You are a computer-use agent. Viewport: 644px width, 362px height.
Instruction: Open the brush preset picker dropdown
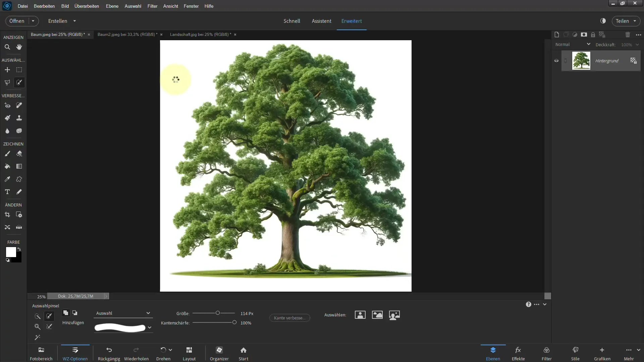click(150, 327)
